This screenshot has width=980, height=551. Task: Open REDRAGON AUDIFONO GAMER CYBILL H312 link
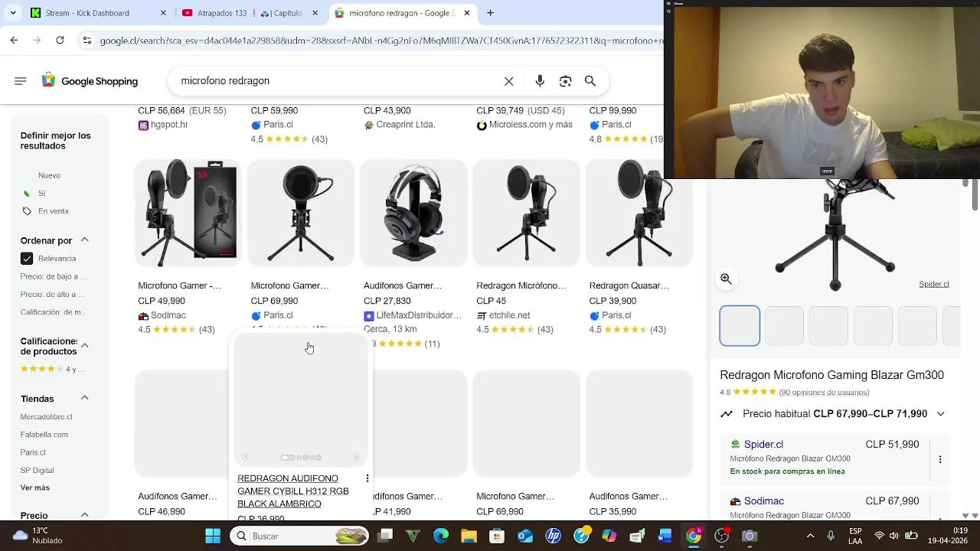[x=292, y=491]
